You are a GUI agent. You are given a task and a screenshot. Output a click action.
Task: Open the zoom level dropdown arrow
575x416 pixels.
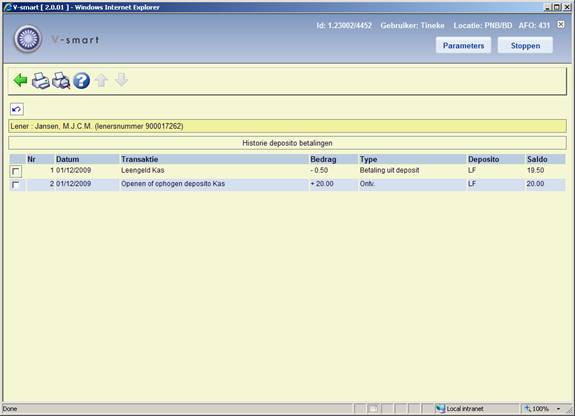coord(558,409)
